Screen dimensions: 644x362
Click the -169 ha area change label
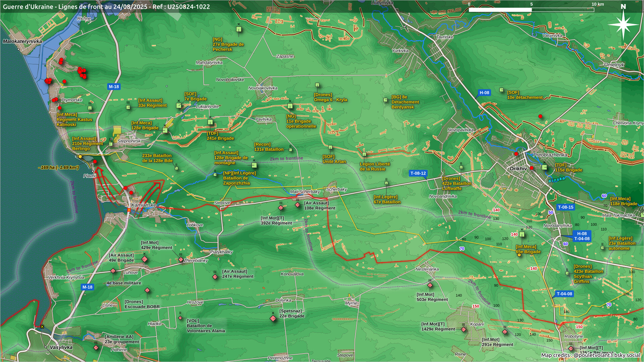click(x=58, y=167)
